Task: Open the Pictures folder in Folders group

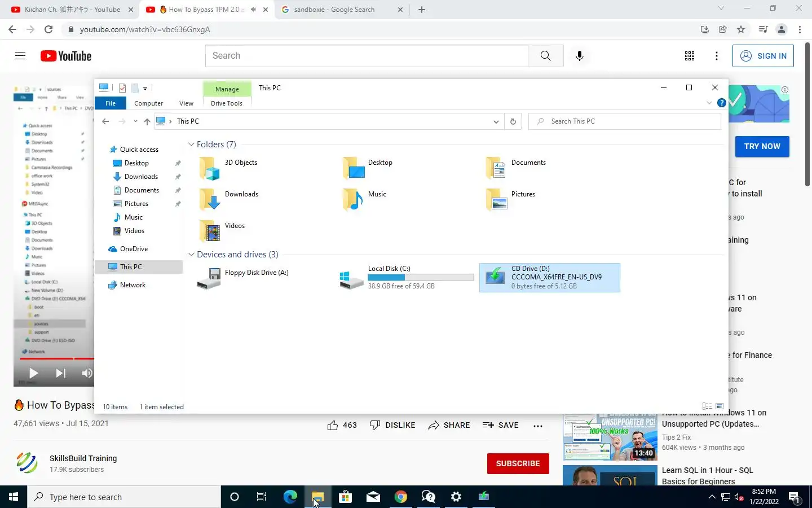Action: point(497,200)
